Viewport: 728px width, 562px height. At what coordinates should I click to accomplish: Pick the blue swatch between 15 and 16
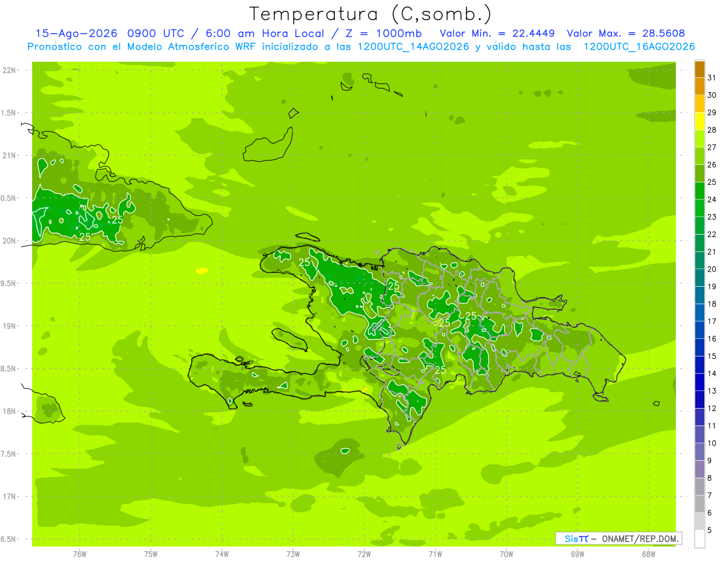[699, 347]
